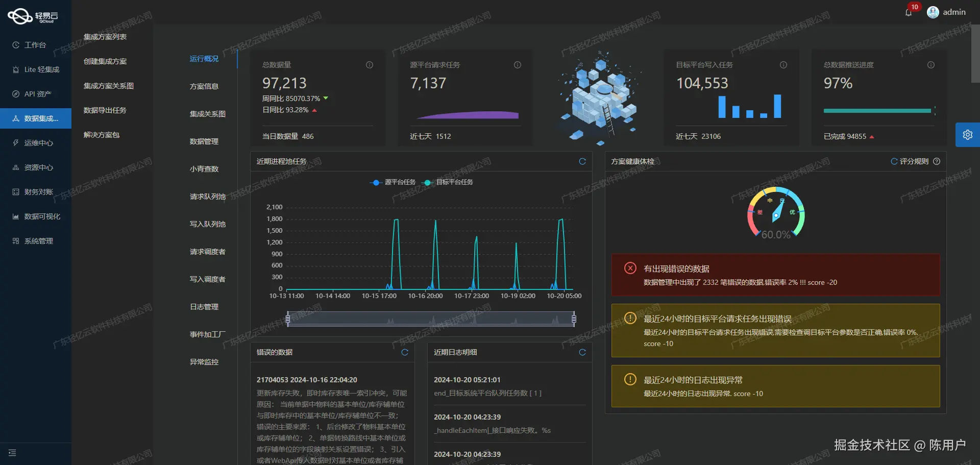Open 创建集成方案 submenu item

(x=105, y=61)
